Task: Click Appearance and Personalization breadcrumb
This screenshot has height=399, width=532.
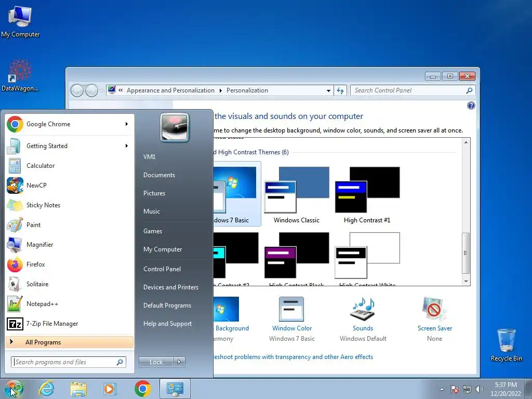Action: click(170, 90)
